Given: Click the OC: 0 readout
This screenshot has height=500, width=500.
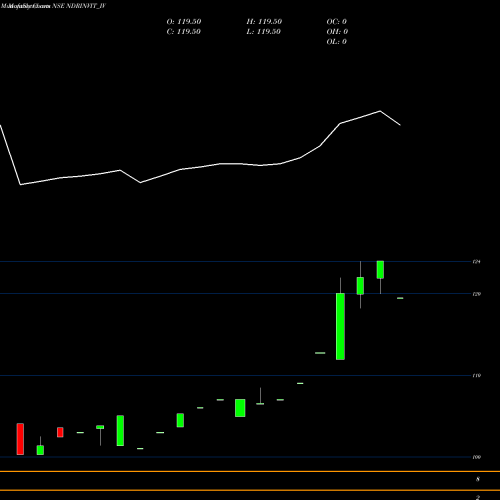Looking at the screenshot, I should tap(336, 22).
